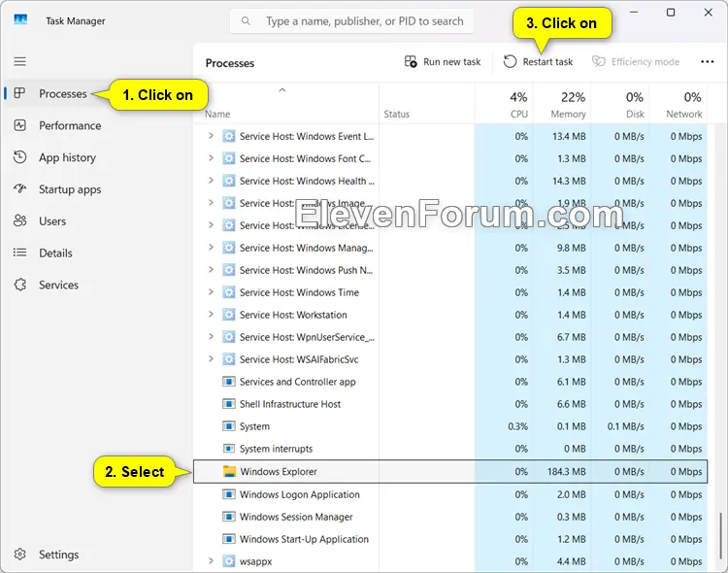728x573 pixels.
Task: Click the Efficiency mode leaf icon
Action: 599,61
